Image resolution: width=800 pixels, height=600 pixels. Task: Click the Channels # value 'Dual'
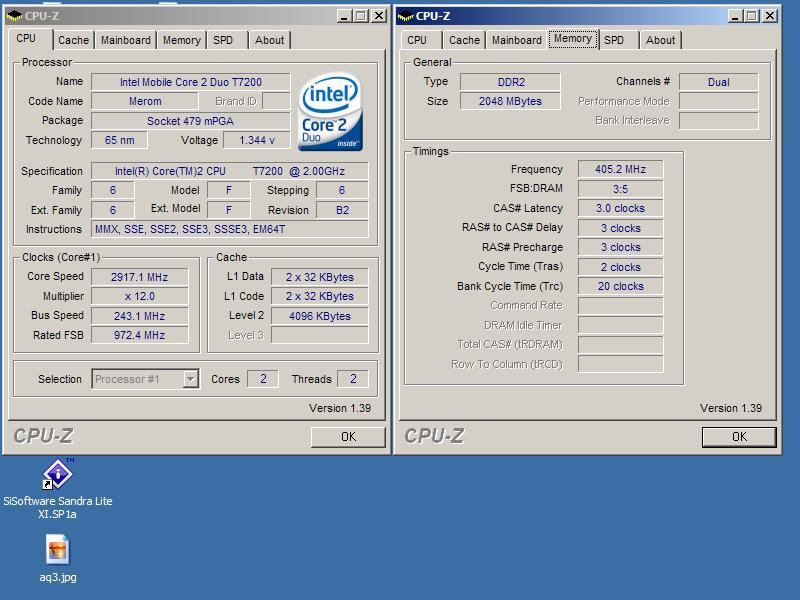tap(718, 82)
